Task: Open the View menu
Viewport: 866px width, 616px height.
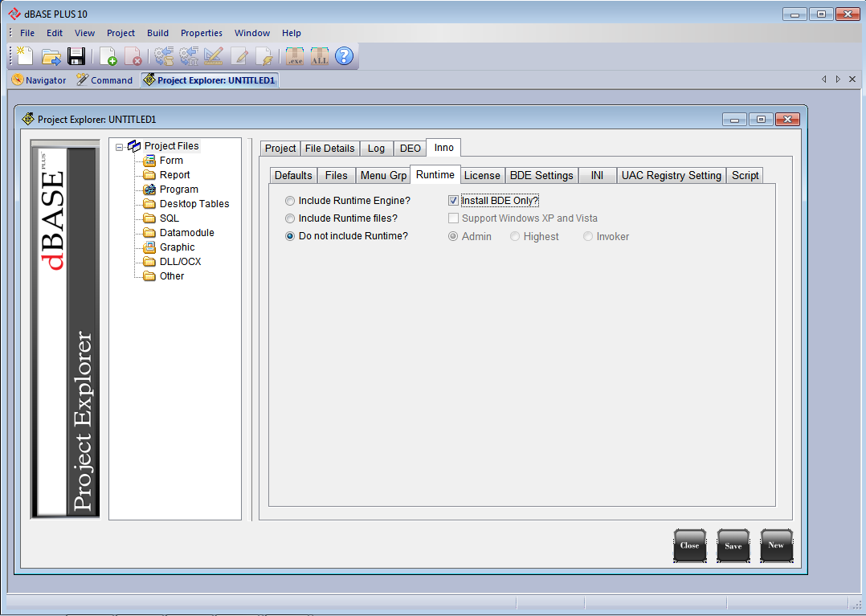Action: pos(84,33)
